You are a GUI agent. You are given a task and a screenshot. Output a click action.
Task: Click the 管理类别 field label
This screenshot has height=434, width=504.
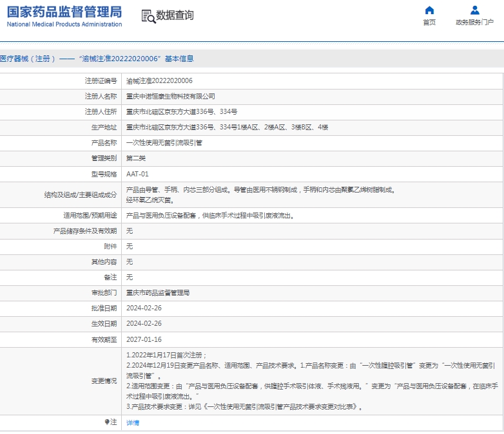click(x=104, y=158)
